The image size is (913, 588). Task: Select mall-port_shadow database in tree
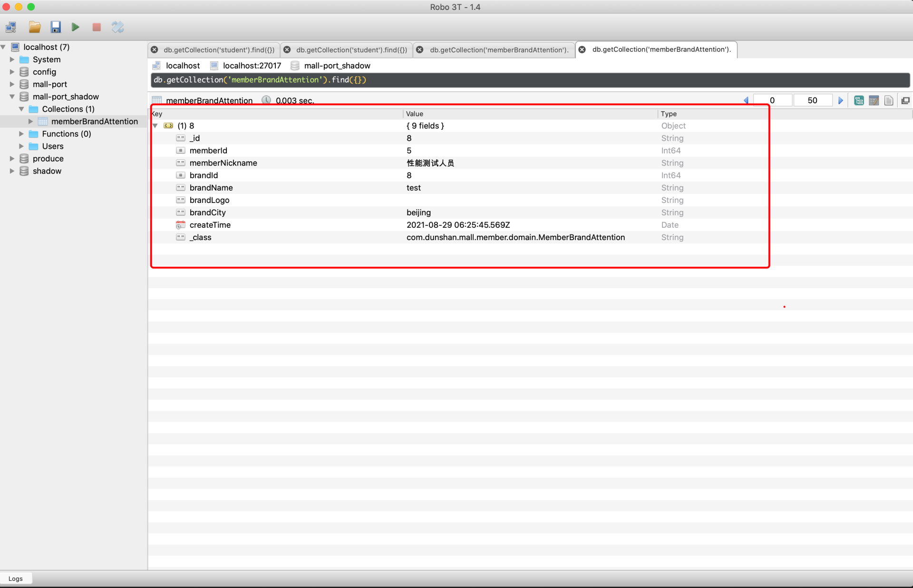click(66, 96)
